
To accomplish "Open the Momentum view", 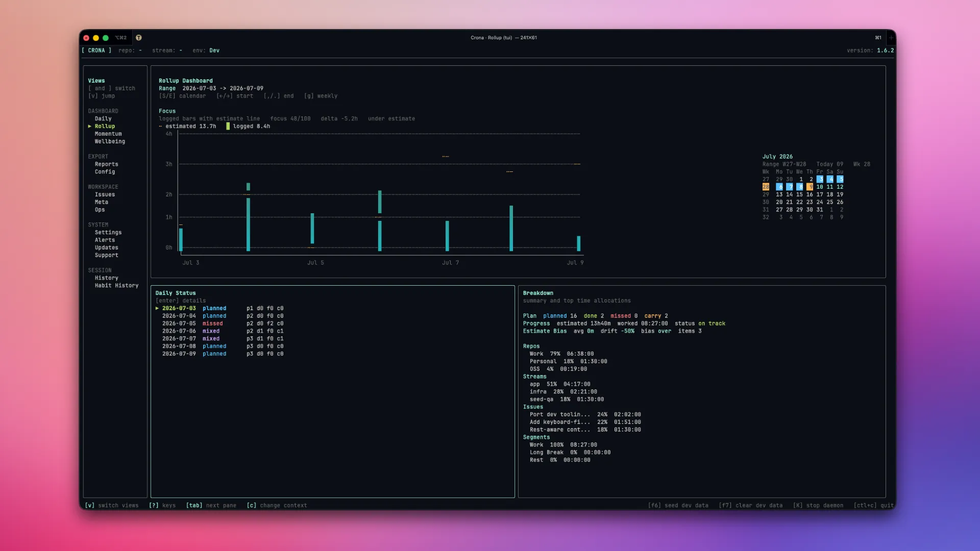I will [x=108, y=134].
